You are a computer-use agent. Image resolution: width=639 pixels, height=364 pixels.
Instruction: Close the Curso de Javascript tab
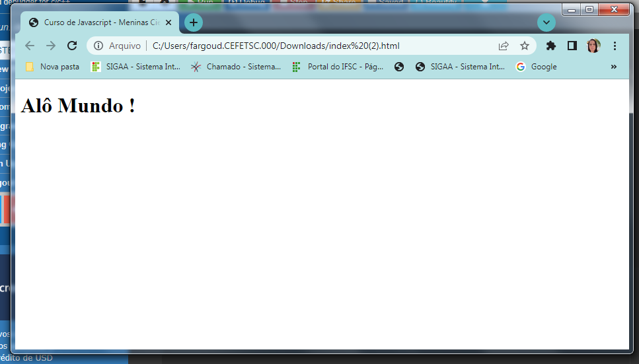click(x=169, y=22)
